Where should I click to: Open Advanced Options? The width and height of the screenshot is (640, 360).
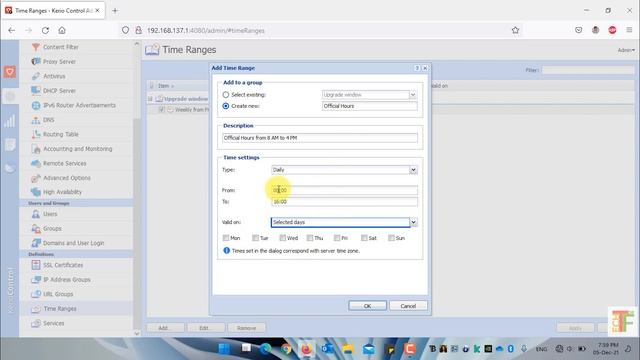coord(67,178)
